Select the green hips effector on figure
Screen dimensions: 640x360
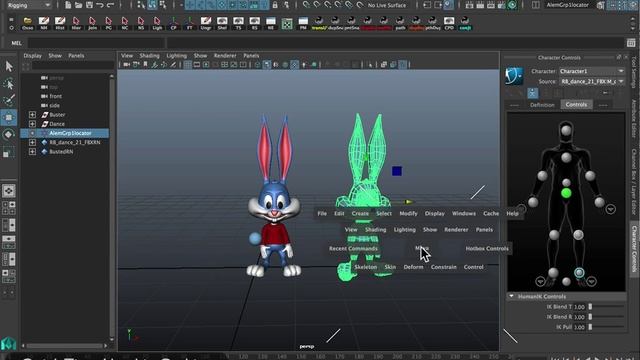pos(566,193)
